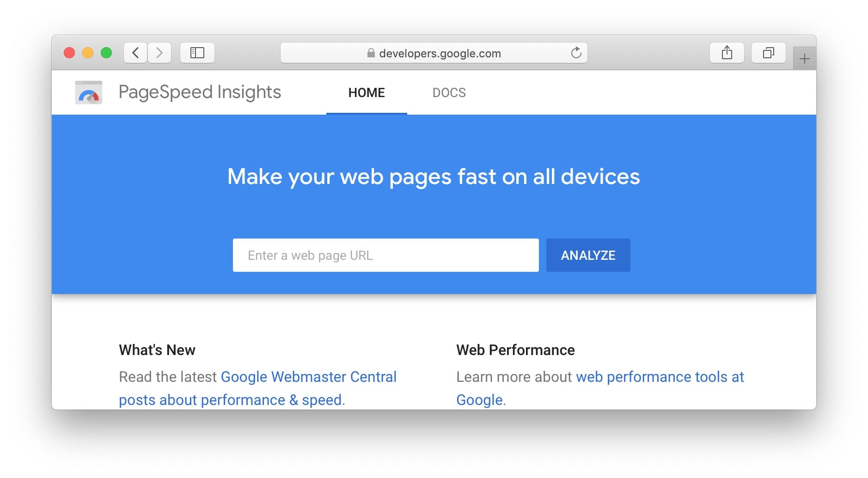Open the tabs overview icon

click(768, 53)
